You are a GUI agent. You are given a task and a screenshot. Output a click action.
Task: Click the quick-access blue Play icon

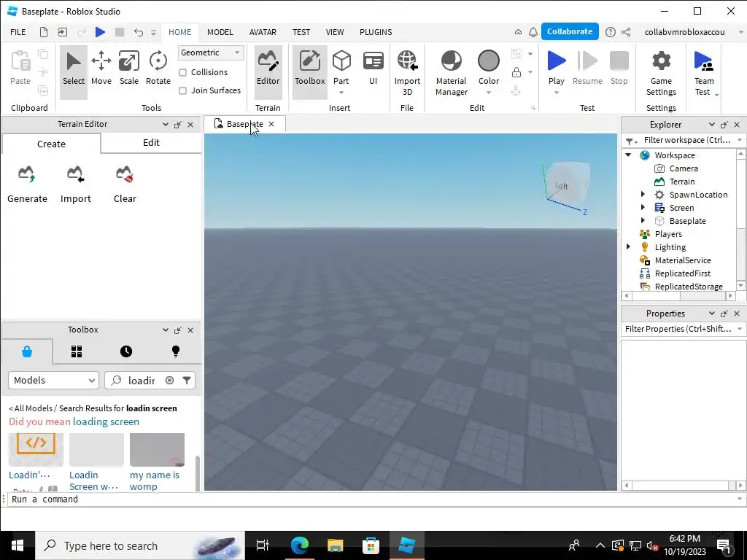click(x=100, y=32)
